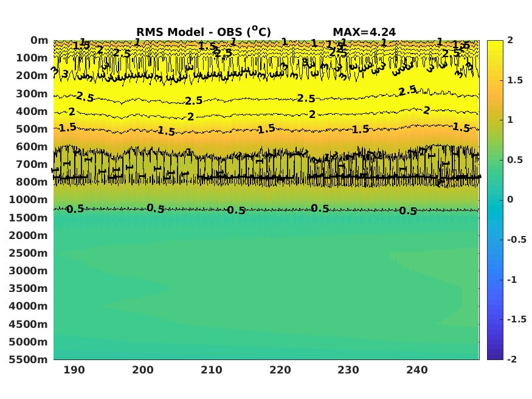Choose the "4000m" depth axis label
532x399 pixels.
(x=29, y=306)
